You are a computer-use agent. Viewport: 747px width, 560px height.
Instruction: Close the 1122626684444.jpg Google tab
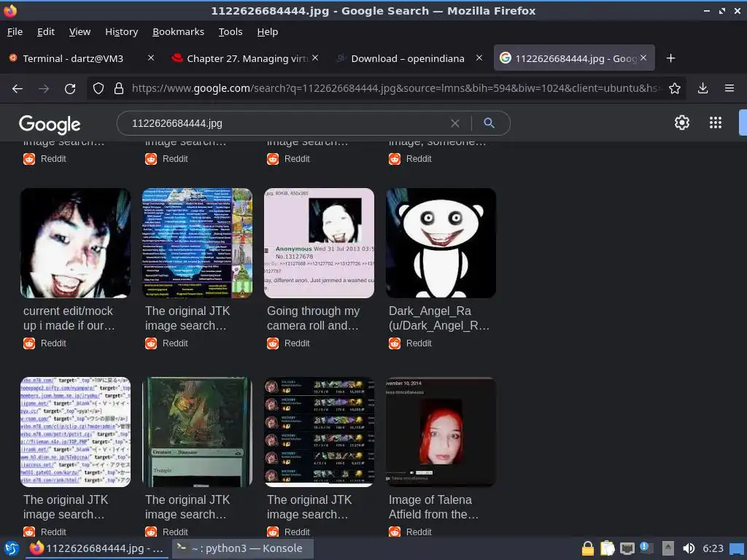click(643, 58)
